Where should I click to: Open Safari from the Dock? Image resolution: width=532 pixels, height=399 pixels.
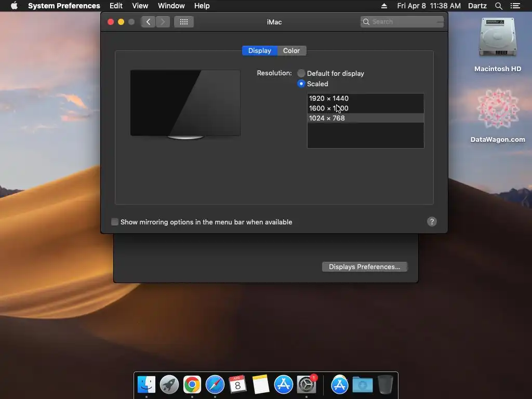coord(215,384)
